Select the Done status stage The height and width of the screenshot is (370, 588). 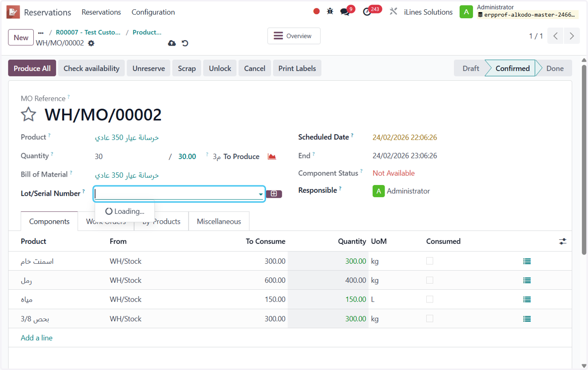tap(555, 69)
